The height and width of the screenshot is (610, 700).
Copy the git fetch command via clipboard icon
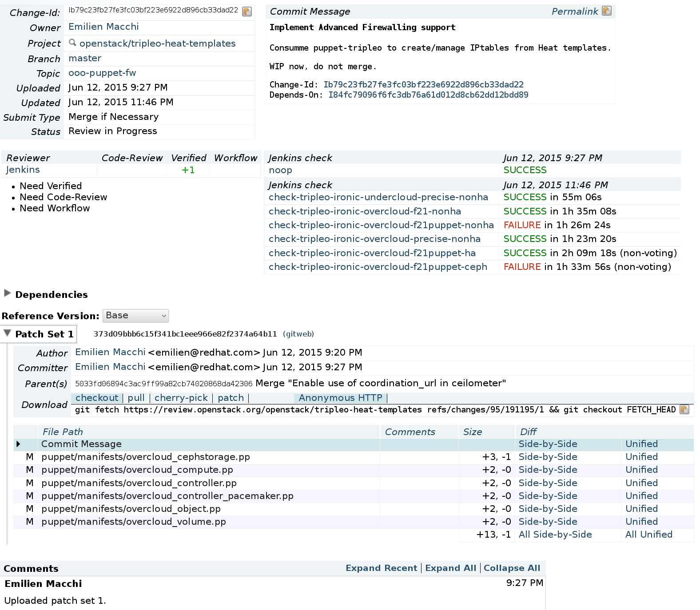coord(684,409)
